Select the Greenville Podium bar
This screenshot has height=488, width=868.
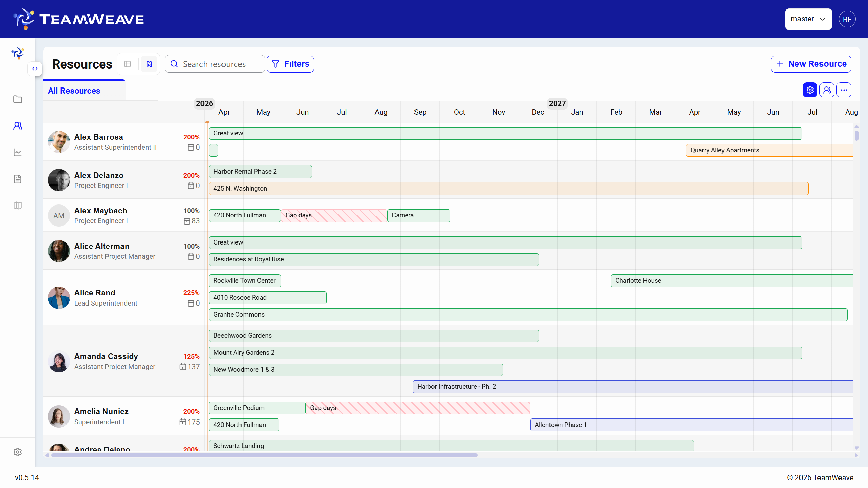(x=257, y=408)
